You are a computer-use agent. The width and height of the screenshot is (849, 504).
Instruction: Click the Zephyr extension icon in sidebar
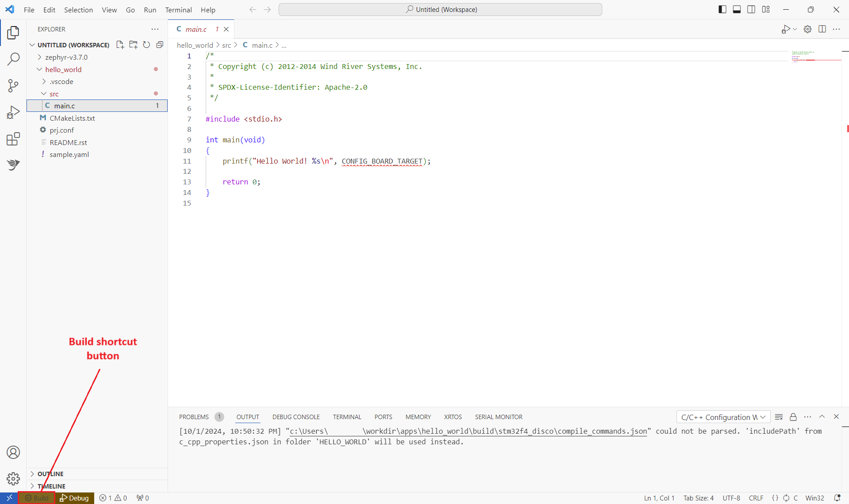[x=13, y=165]
